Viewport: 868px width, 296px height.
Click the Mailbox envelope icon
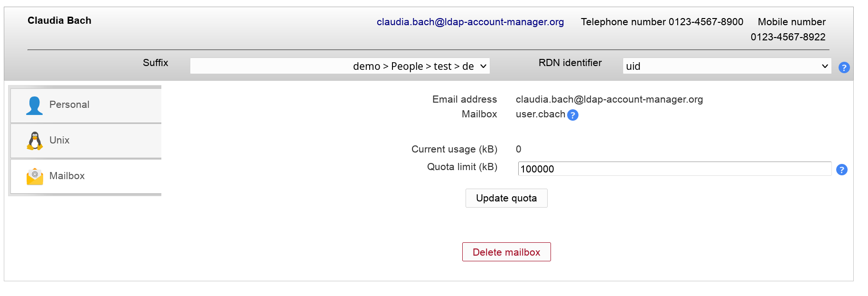(35, 176)
